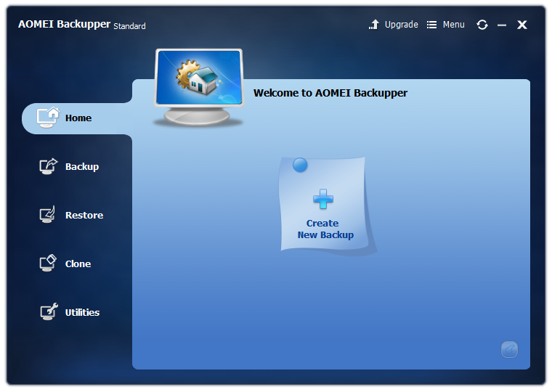Open the Menu dropdown
This screenshot has width=552, height=392.
pos(446,25)
